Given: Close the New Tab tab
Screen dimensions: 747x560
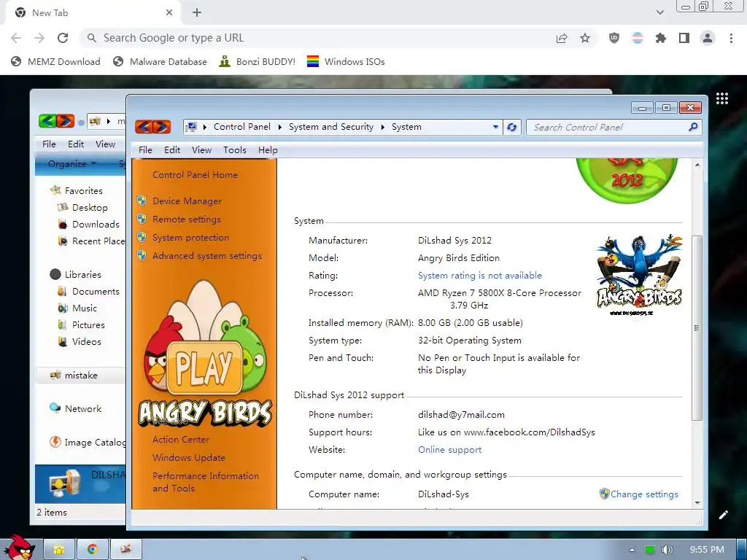Looking at the screenshot, I should (x=169, y=13).
